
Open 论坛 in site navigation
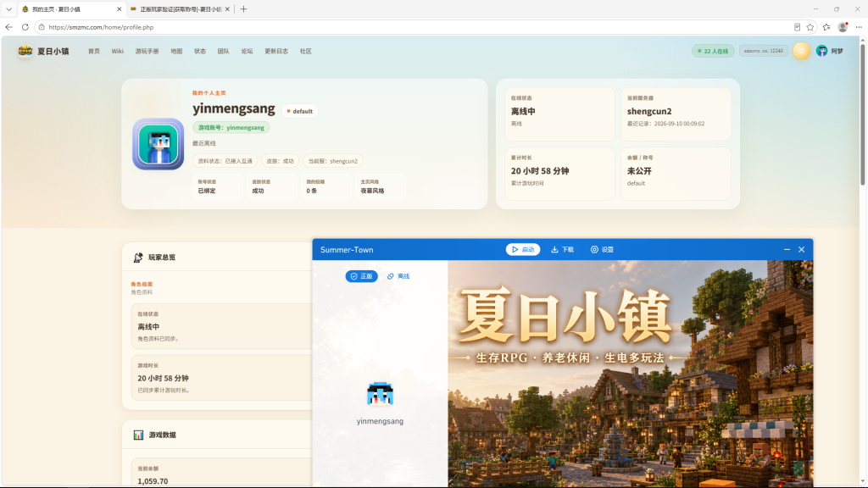[x=247, y=51]
